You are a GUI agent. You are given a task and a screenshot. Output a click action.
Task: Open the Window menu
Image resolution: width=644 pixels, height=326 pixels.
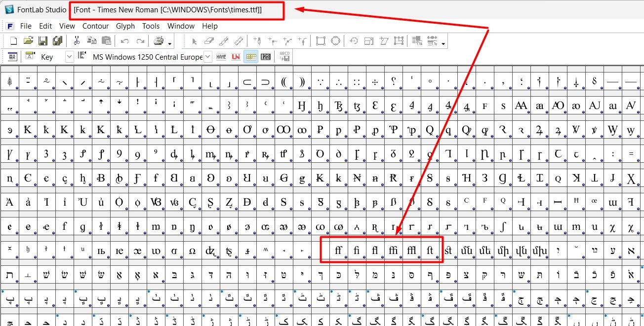181,26
